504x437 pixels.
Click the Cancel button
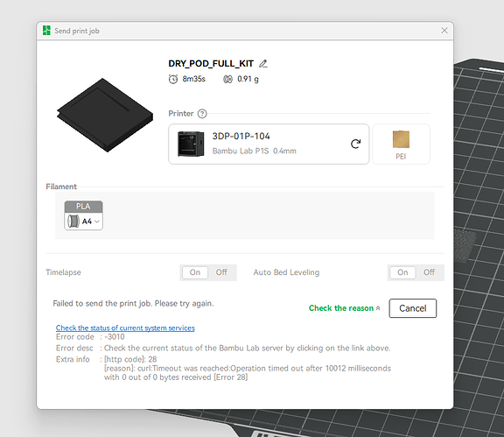413,308
